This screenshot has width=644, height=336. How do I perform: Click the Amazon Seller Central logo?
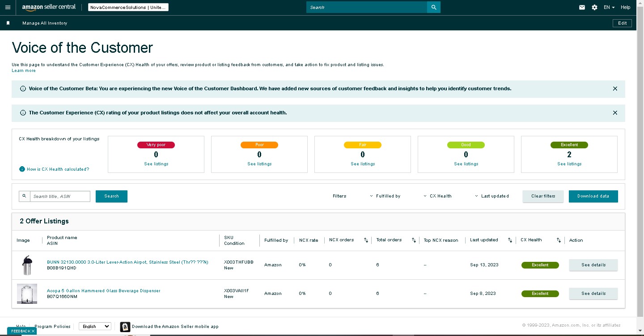click(49, 7)
